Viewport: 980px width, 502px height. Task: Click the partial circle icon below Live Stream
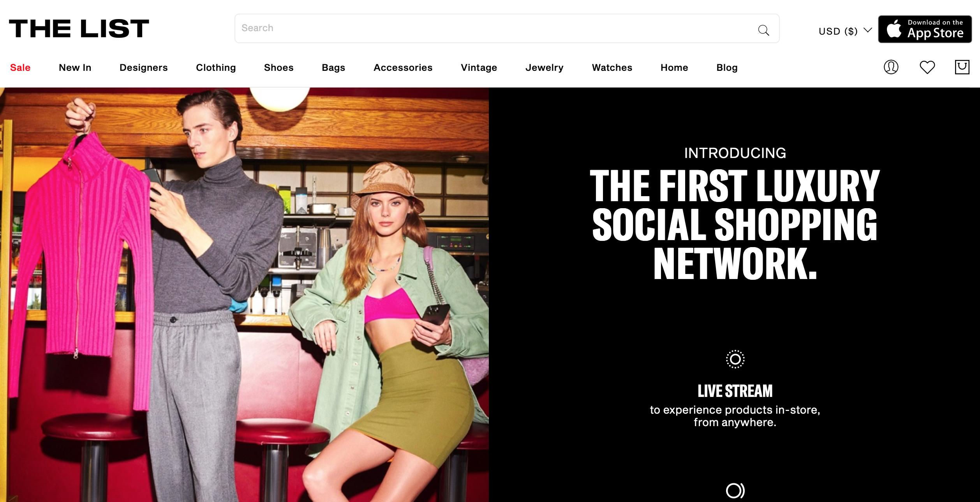(735, 490)
